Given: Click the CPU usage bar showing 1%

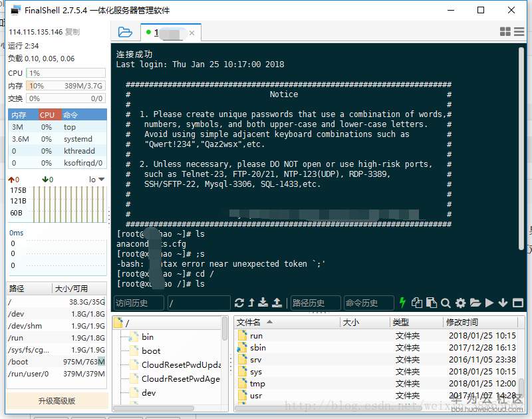Looking at the screenshot, I should (66, 73).
